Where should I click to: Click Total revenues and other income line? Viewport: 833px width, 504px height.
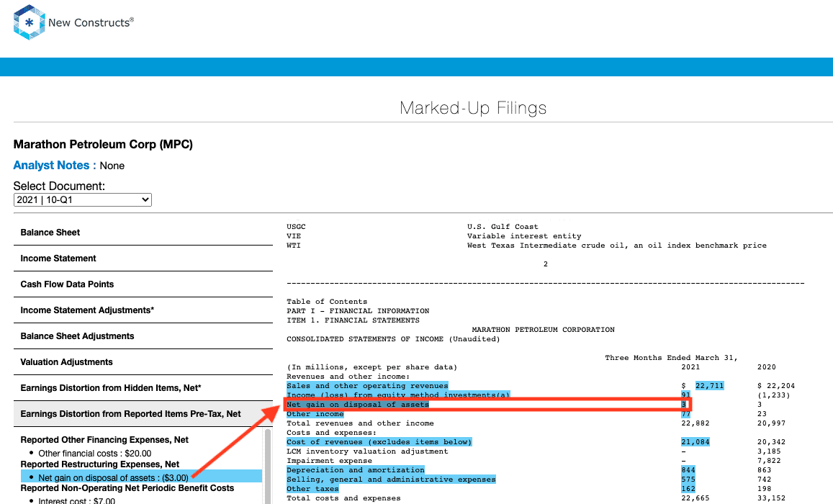coord(360,423)
